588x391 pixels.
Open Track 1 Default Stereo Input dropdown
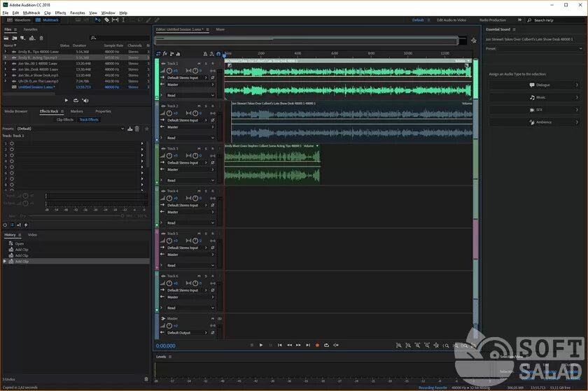pyautogui.click(x=187, y=78)
